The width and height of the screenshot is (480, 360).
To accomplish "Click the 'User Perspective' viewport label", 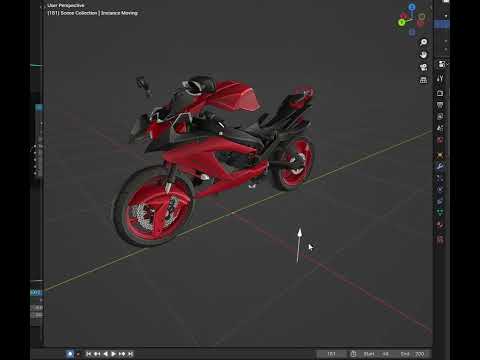I will (x=66, y=5).
